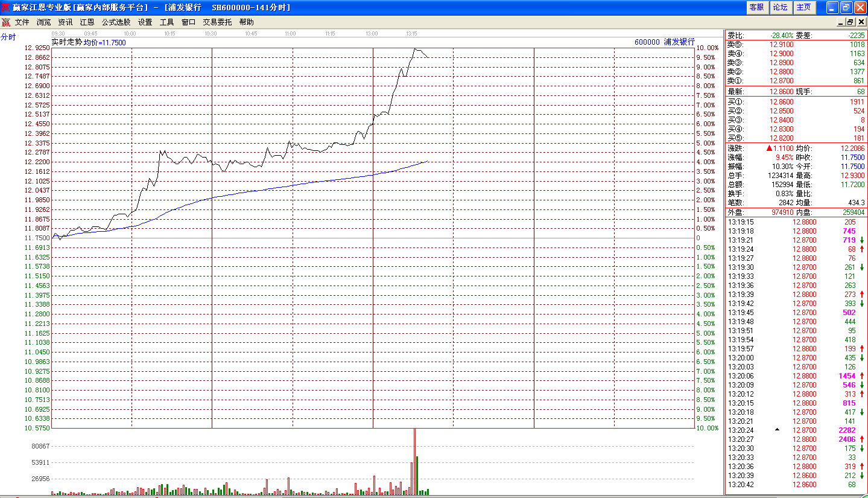
Task: Open the 文件 menu
Action: point(22,22)
